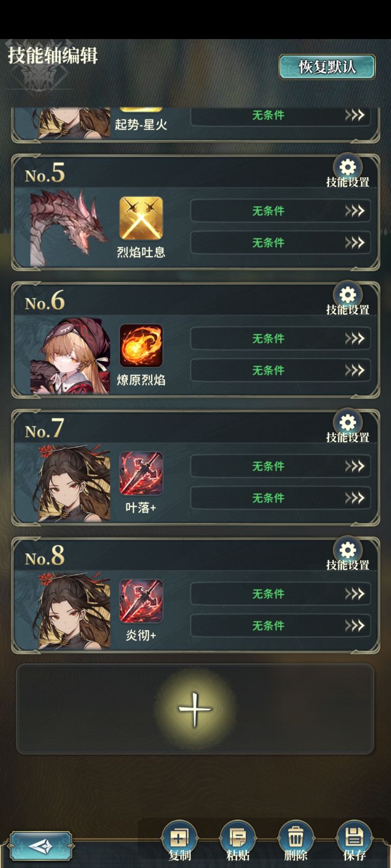Select the 叶落+ skill icon
391x868 pixels.
click(141, 474)
